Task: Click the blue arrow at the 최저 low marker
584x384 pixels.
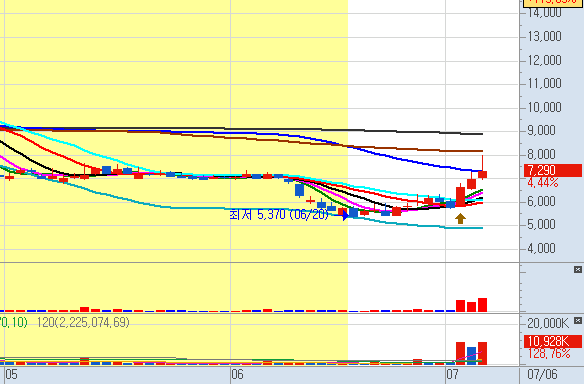Action: (345, 215)
